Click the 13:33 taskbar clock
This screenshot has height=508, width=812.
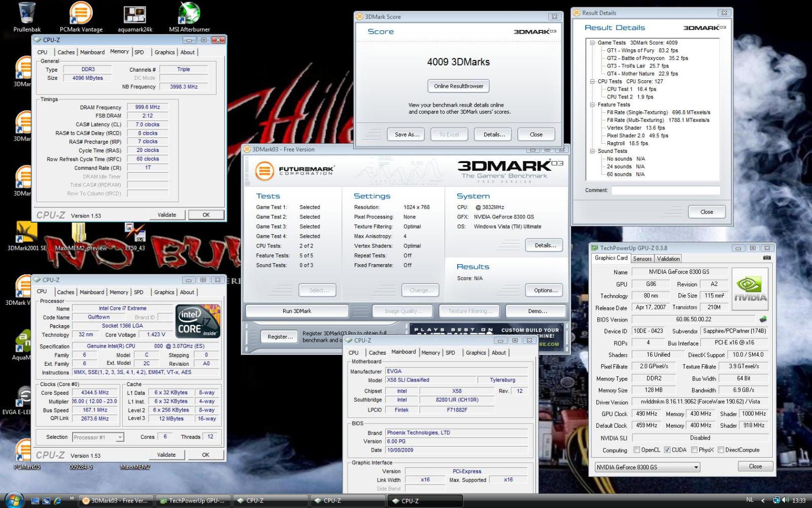799,500
